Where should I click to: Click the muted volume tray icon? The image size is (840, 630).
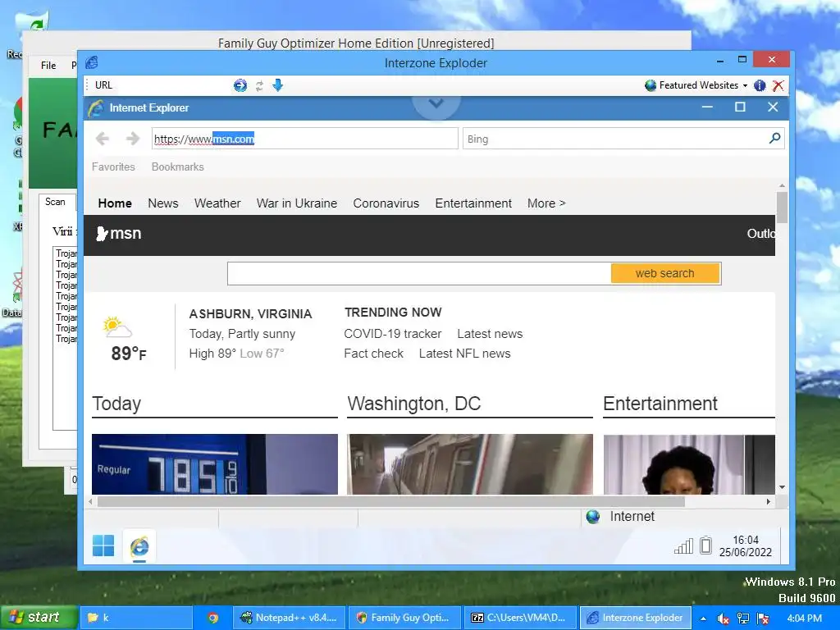(x=724, y=619)
